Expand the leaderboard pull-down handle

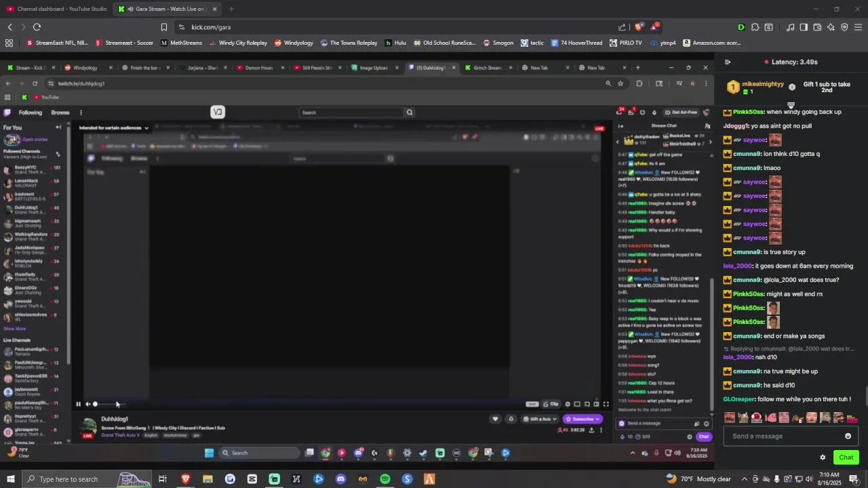(791, 105)
